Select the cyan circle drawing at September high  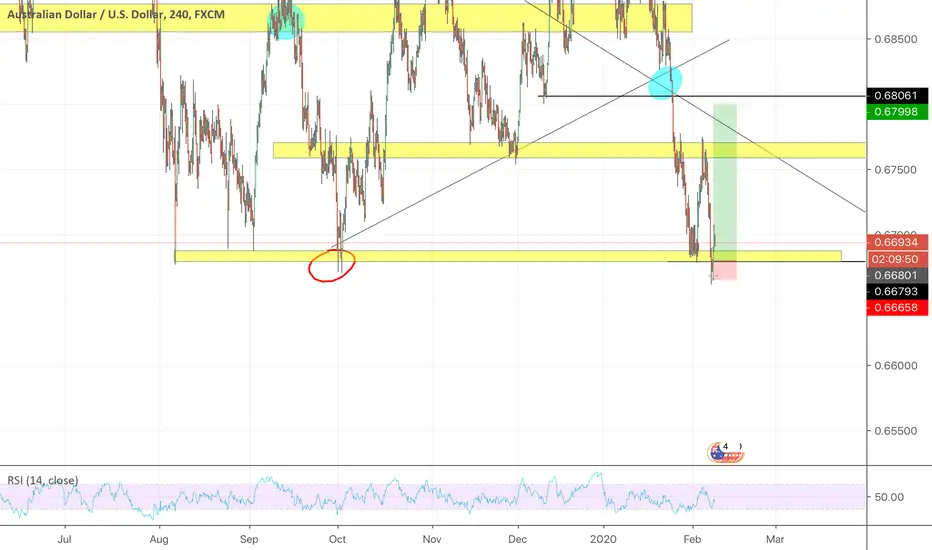coord(286,21)
